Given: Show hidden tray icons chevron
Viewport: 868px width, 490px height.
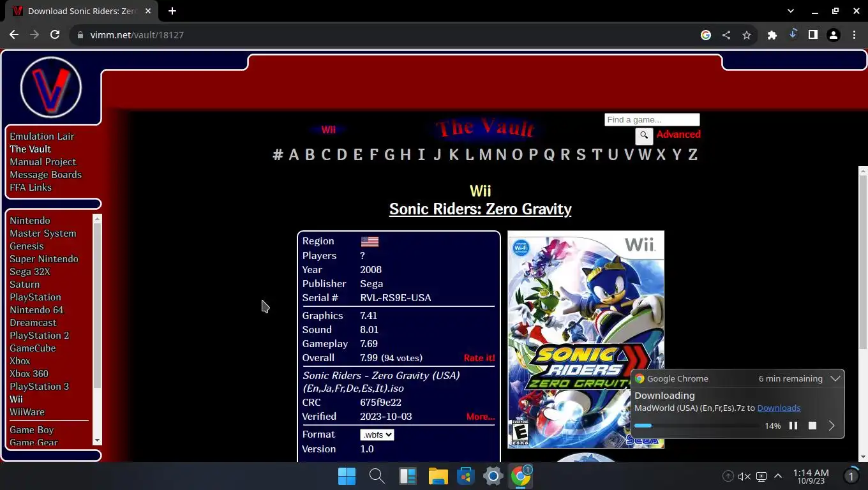Looking at the screenshot, I should (x=778, y=476).
